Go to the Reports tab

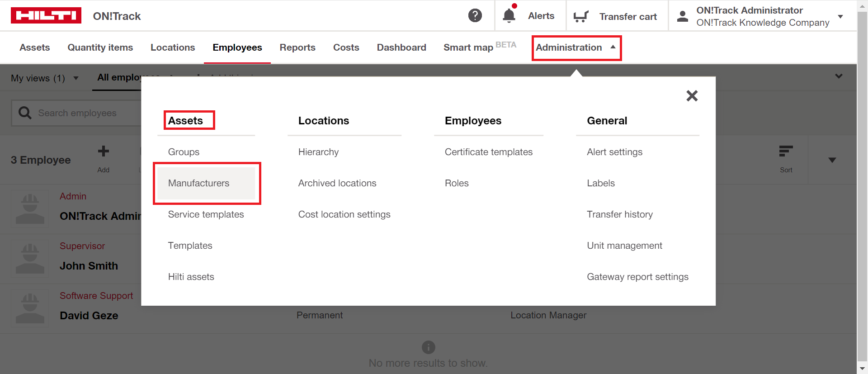point(297,47)
